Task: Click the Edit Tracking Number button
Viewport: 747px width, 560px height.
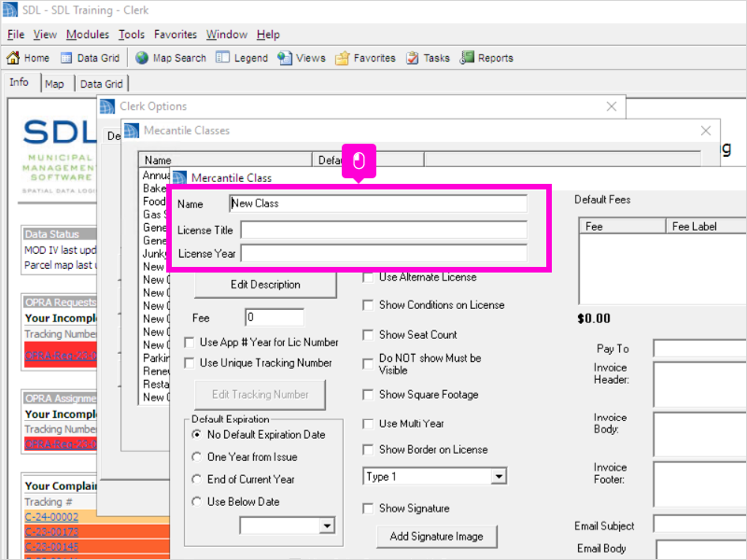Action: pyautogui.click(x=261, y=395)
